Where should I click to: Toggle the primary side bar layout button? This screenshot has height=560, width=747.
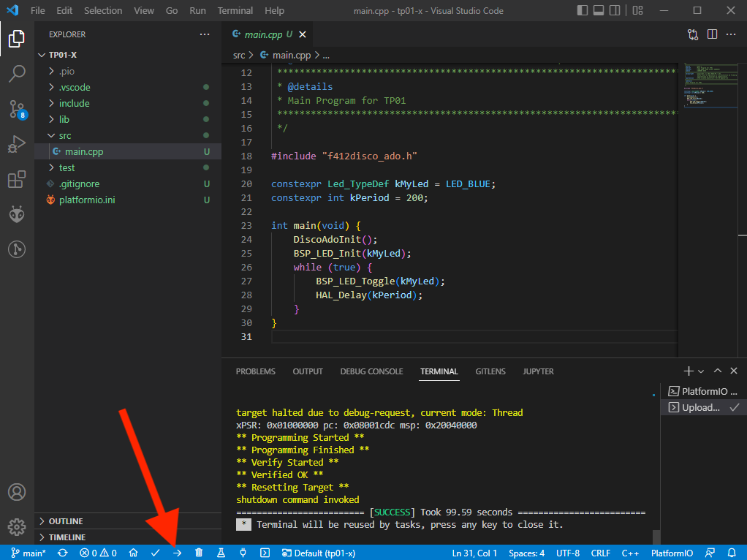tap(582, 11)
